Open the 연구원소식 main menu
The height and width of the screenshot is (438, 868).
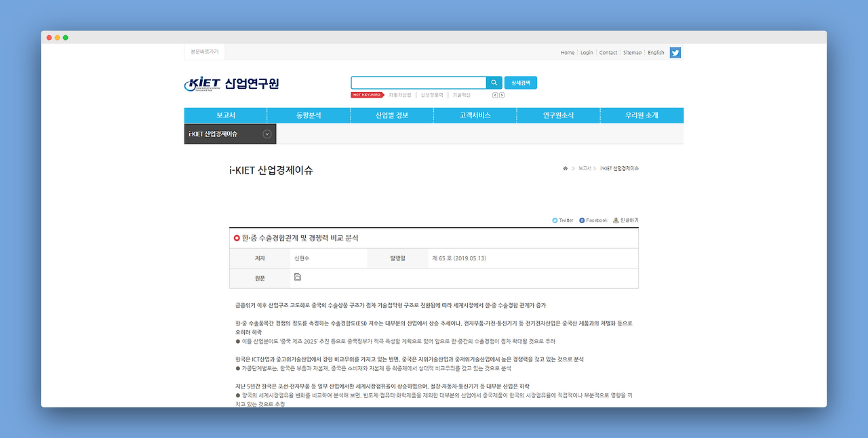coord(559,115)
